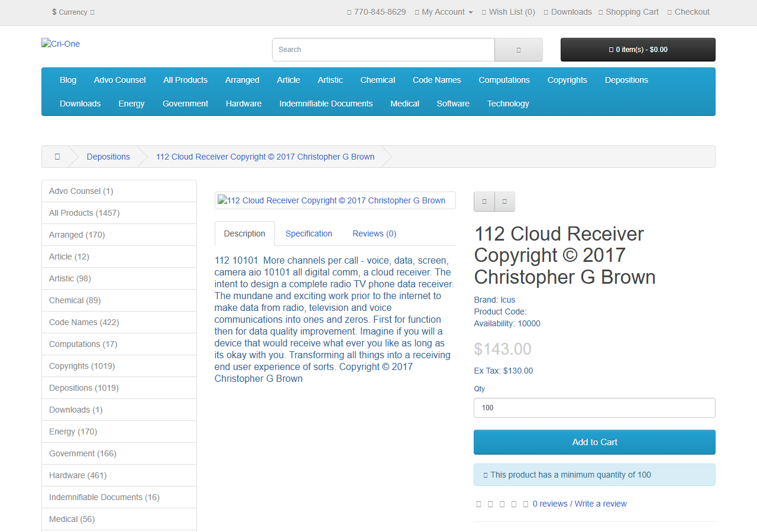
Task: Select Advo Counsel (1) in sidebar
Action: (x=119, y=191)
